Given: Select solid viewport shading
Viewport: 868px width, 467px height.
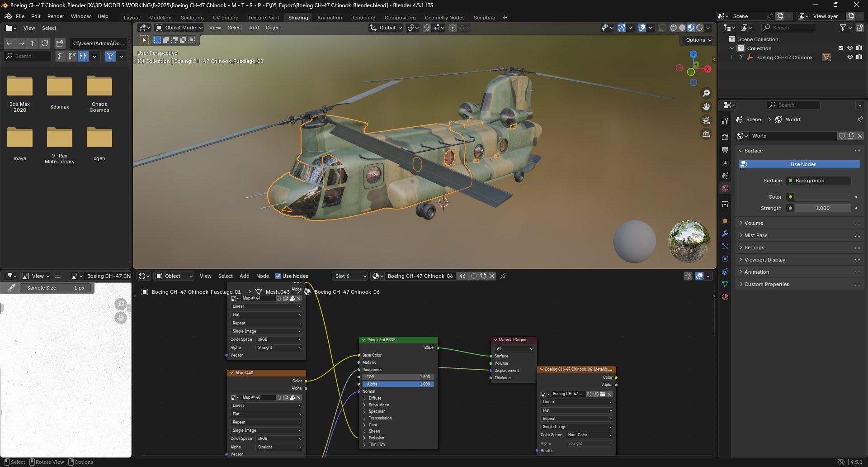Looking at the screenshot, I should coord(682,28).
